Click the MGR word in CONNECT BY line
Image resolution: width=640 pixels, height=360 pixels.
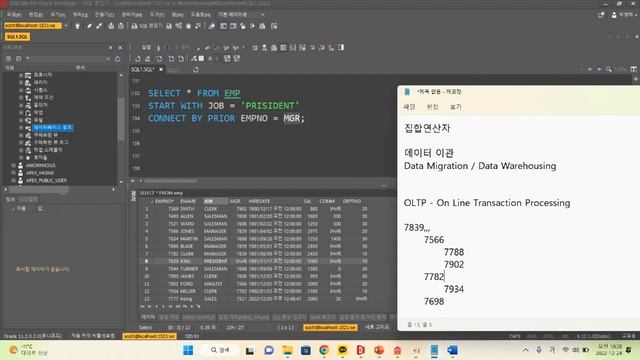point(291,118)
